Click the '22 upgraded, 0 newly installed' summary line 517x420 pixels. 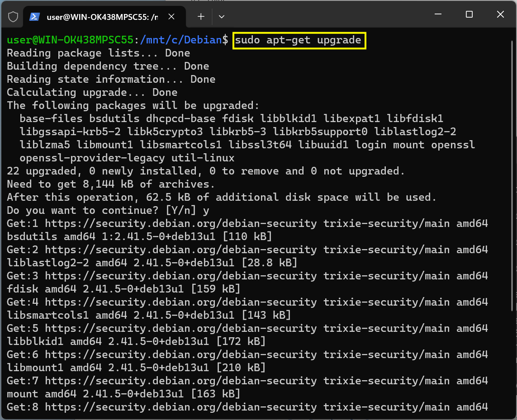206,171
